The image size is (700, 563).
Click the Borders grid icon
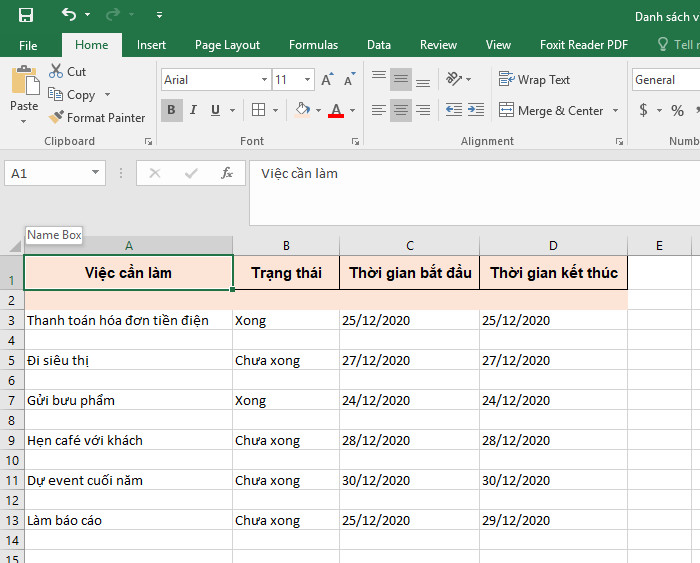point(258,110)
